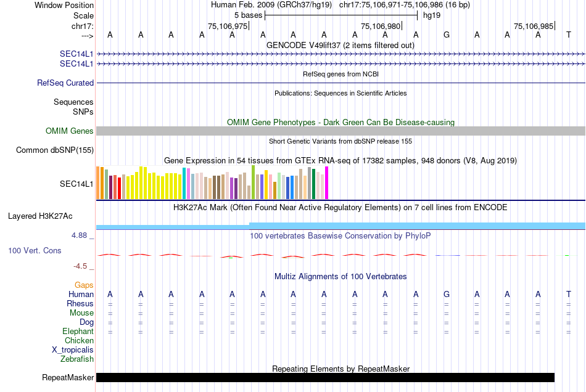Open 'Short Genetic Variants from dbSNP release 155'

[x=340, y=141]
